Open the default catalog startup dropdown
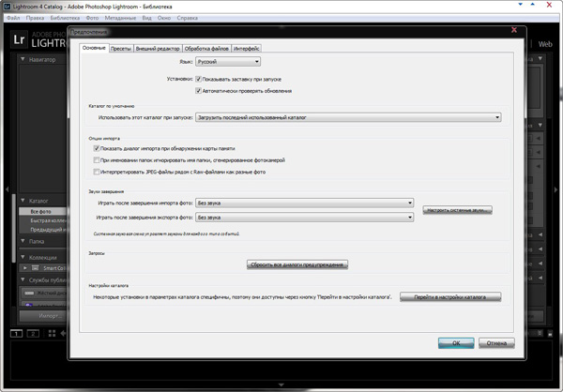563x392 pixels. (x=347, y=117)
